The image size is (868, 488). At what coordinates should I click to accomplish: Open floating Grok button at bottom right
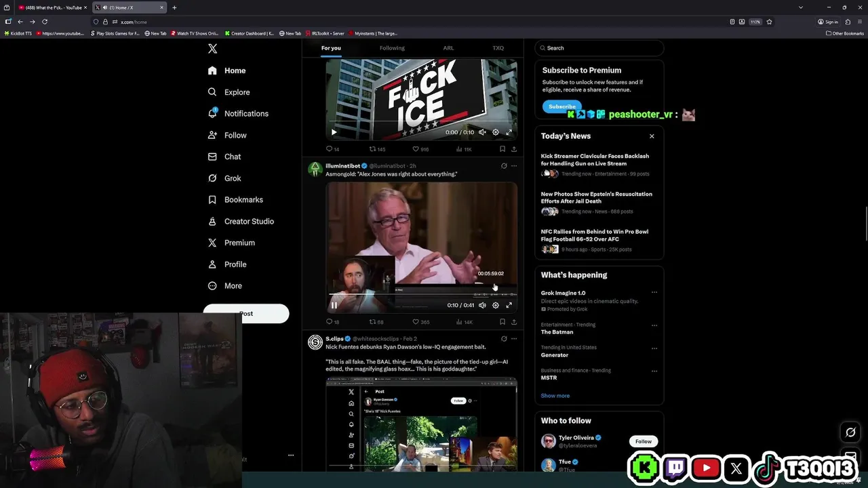850,432
